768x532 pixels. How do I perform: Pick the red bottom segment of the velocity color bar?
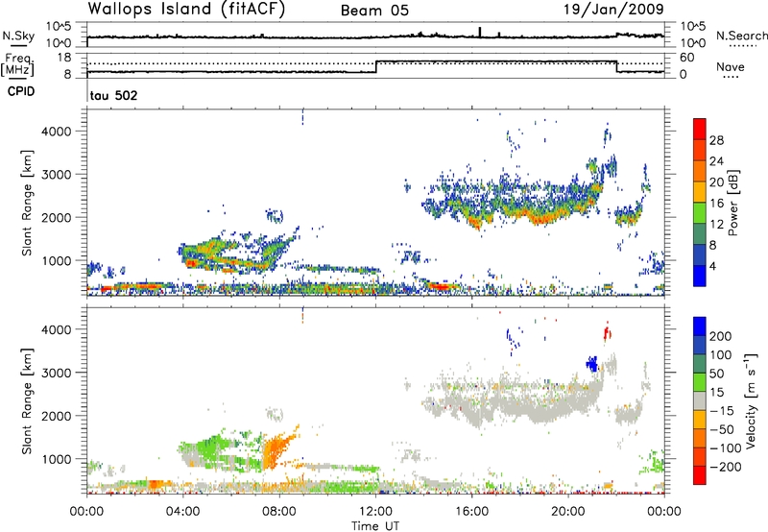(700, 475)
